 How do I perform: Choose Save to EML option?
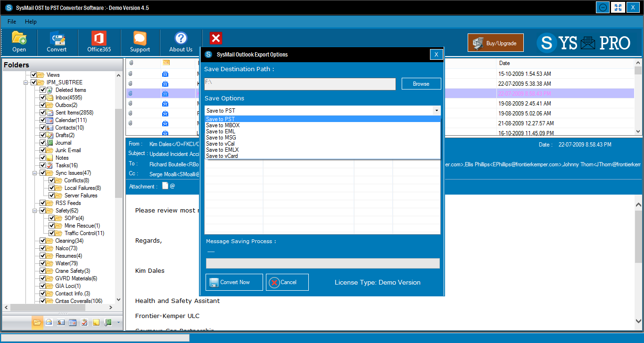pos(323,131)
